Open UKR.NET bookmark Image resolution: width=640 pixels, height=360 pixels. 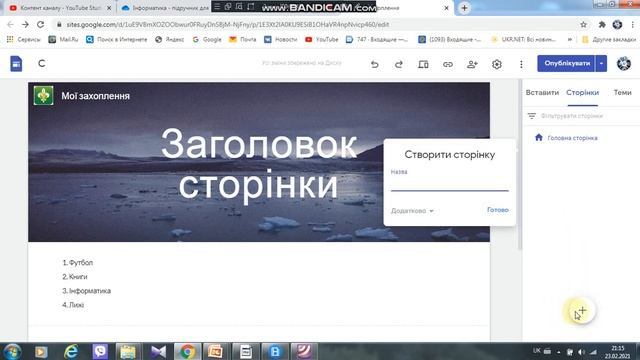click(523, 40)
